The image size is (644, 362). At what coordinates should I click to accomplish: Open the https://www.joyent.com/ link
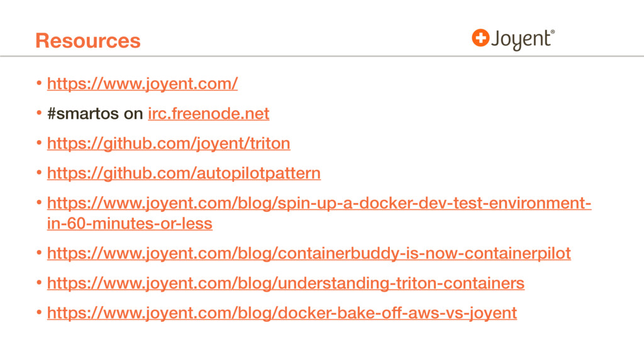pyautogui.click(x=142, y=84)
